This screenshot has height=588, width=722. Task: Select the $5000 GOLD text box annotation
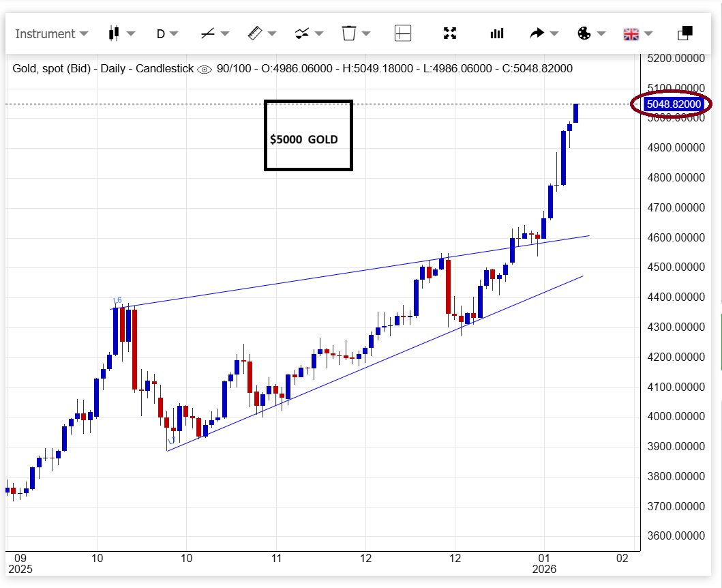pos(308,136)
